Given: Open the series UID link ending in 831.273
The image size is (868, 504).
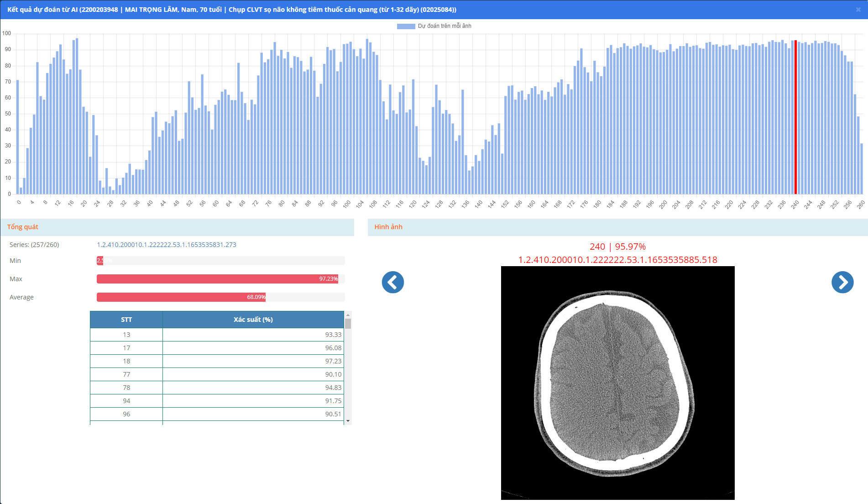Looking at the screenshot, I should 167,245.
